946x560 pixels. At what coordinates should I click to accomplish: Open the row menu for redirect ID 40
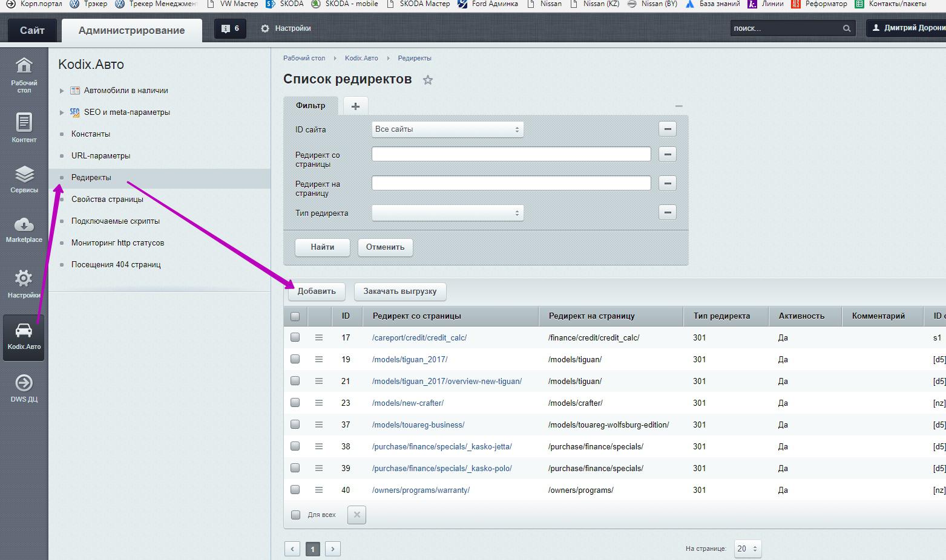click(319, 490)
